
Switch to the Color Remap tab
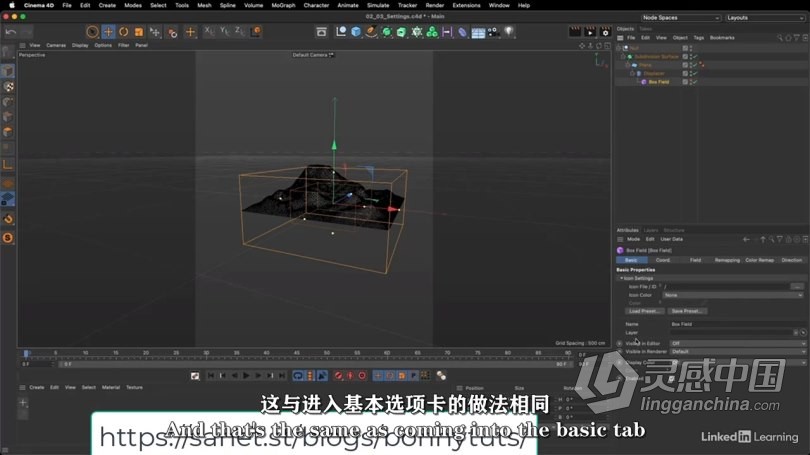[759, 260]
